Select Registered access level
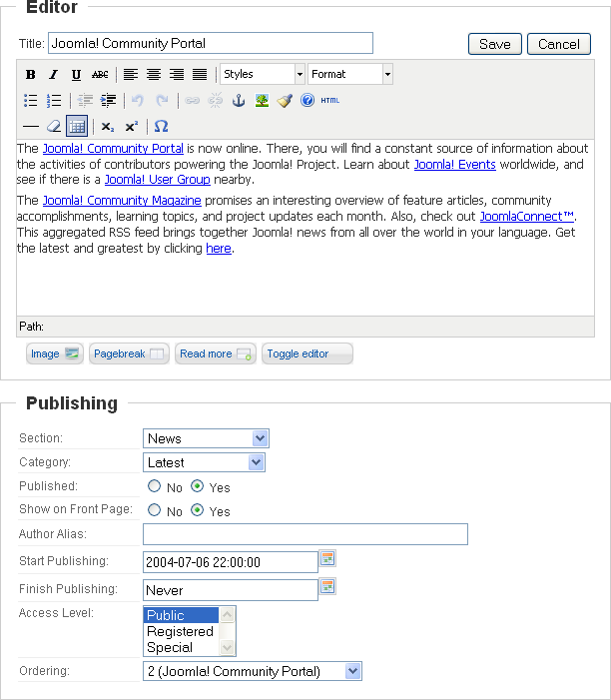 click(x=181, y=631)
